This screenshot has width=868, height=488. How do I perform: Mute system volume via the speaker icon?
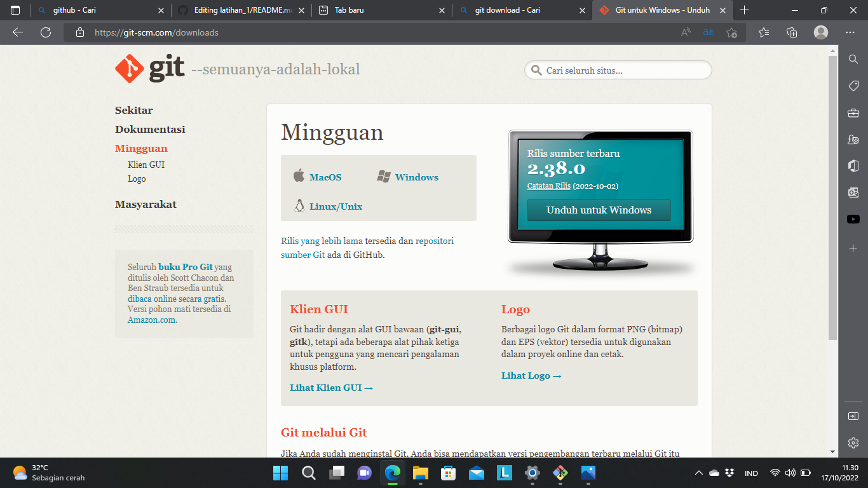[790, 472]
